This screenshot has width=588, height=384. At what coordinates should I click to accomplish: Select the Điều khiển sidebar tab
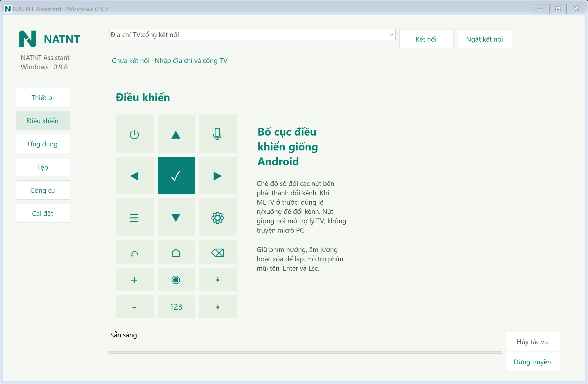coord(43,120)
